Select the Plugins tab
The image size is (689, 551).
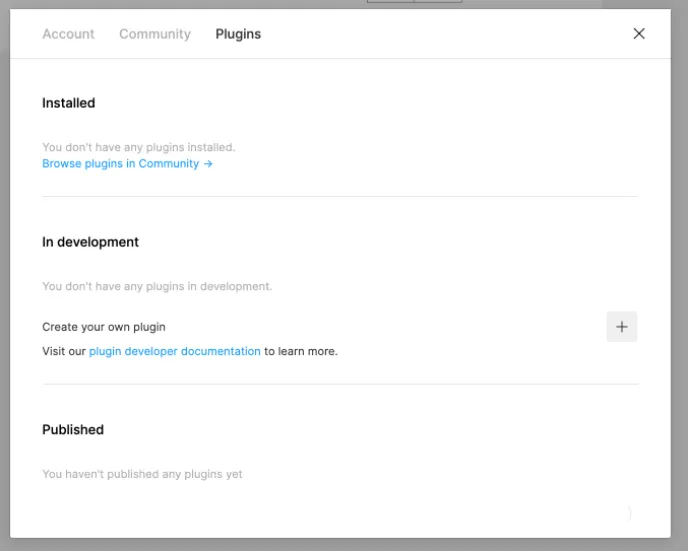coord(238,34)
